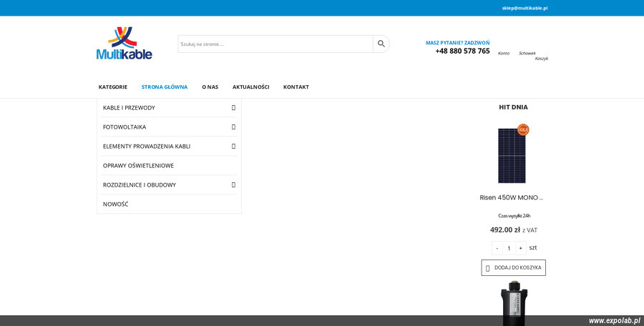Select Fotowoltaika category
Screen dimensions: 644x326
point(125,127)
